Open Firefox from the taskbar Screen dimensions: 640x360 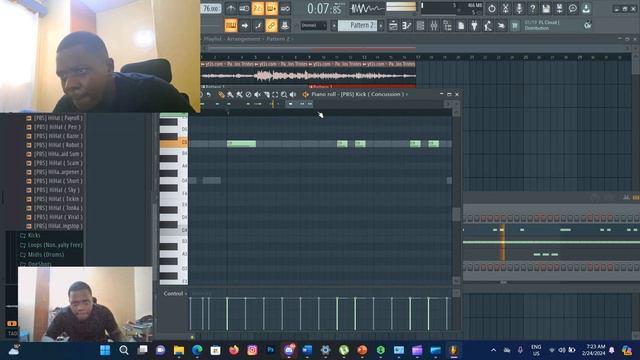click(x=234, y=350)
